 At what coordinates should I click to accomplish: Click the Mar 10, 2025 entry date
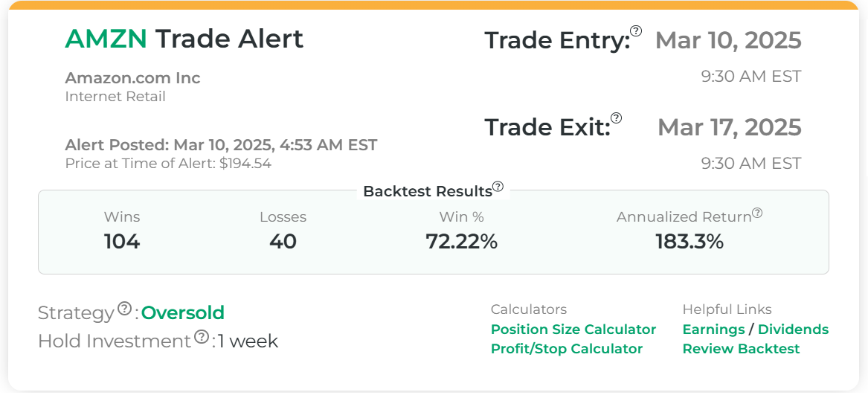728,40
